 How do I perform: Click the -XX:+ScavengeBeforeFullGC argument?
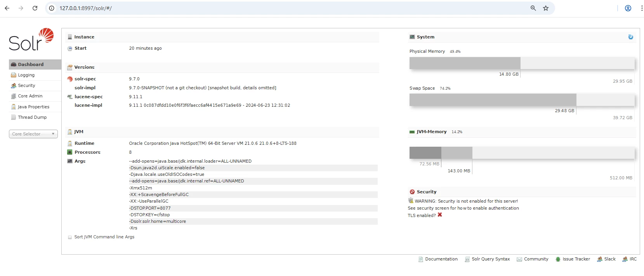coord(159,194)
